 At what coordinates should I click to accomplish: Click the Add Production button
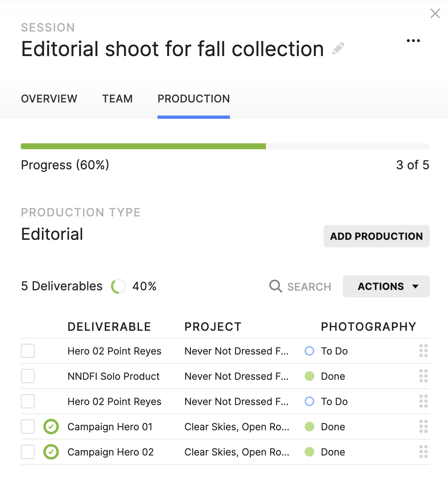tap(376, 236)
